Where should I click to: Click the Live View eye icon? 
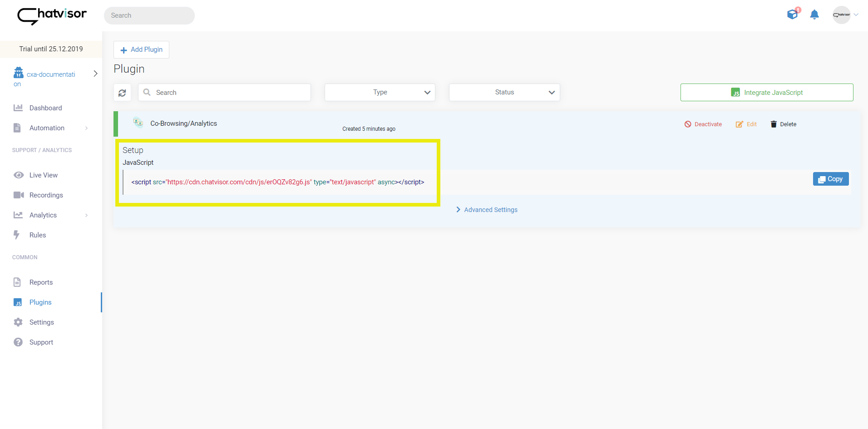coord(19,175)
